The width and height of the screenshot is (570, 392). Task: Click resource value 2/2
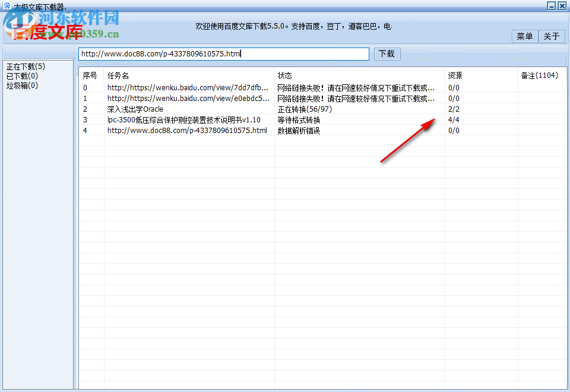(x=454, y=109)
